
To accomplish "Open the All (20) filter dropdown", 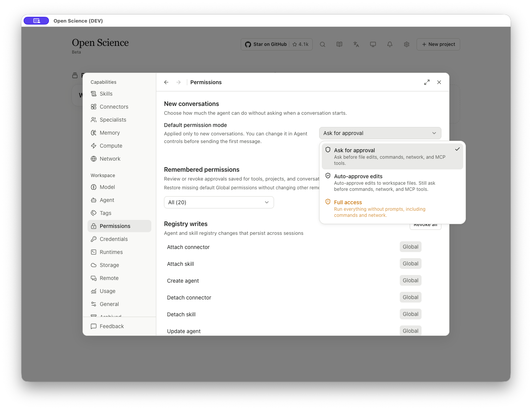I will pos(219,202).
